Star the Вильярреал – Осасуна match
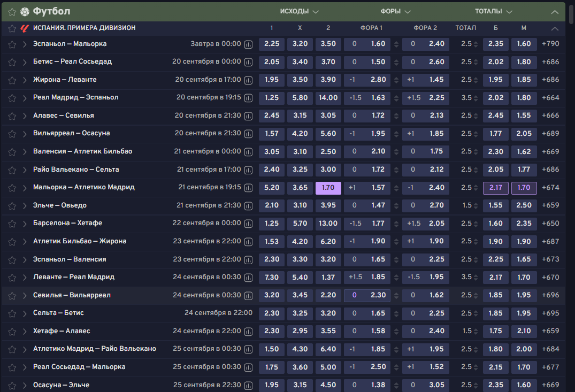The width and height of the screenshot is (575, 392). 12,134
